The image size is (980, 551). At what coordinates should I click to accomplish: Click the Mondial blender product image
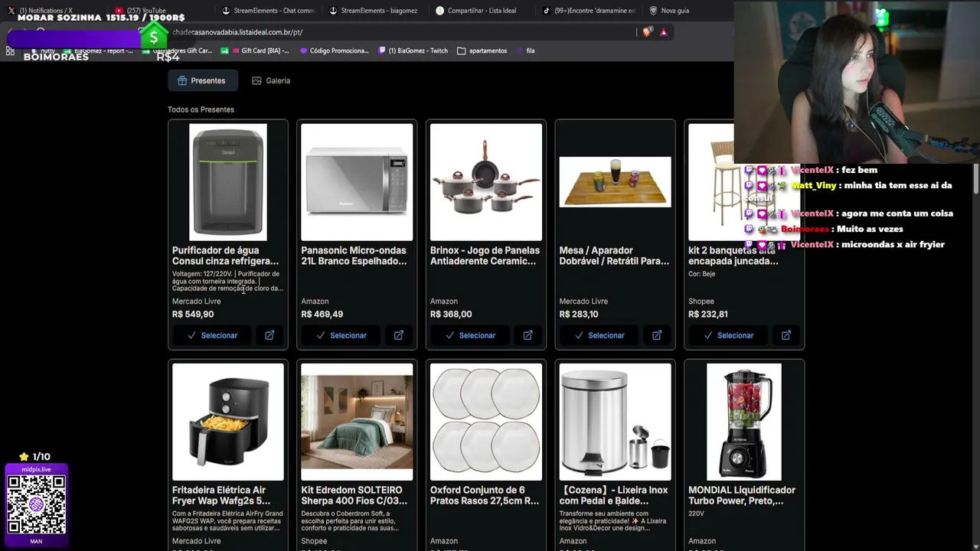tap(744, 422)
